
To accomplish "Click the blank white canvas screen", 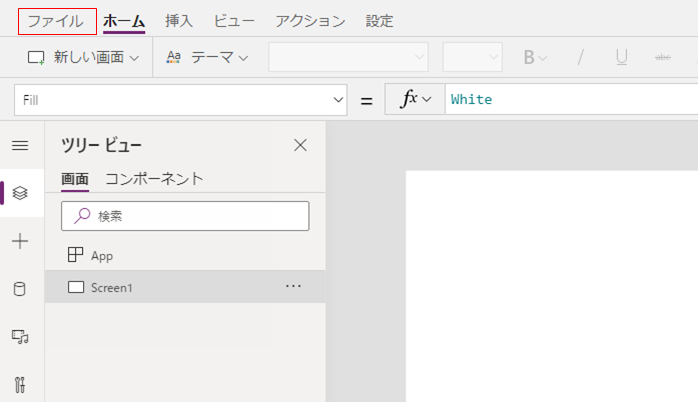I will click(x=552, y=286).
